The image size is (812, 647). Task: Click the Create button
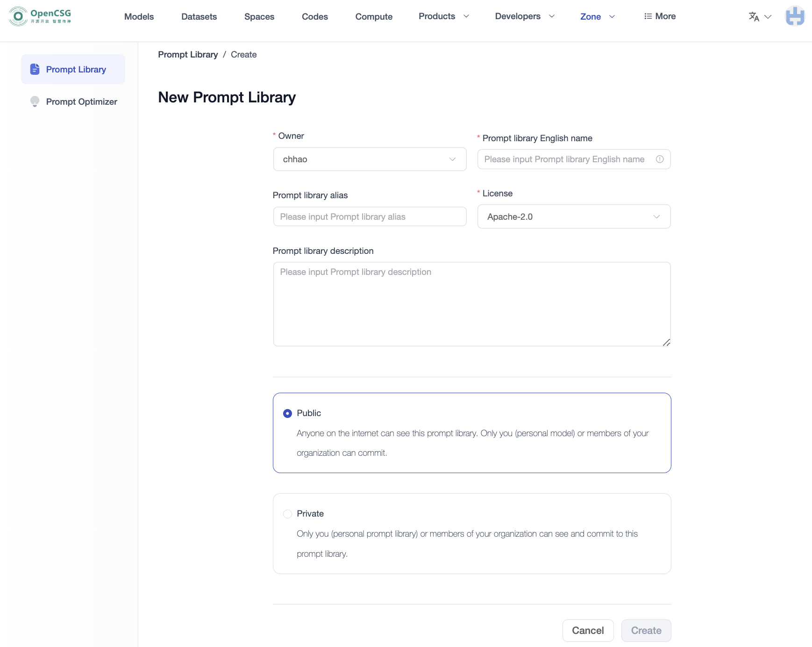point(646,630)
